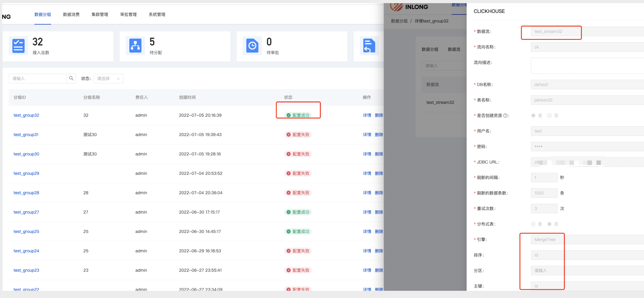Switch to the 数据消费 tab
Screen dimensions: 644x298
[x=71, y=15]
